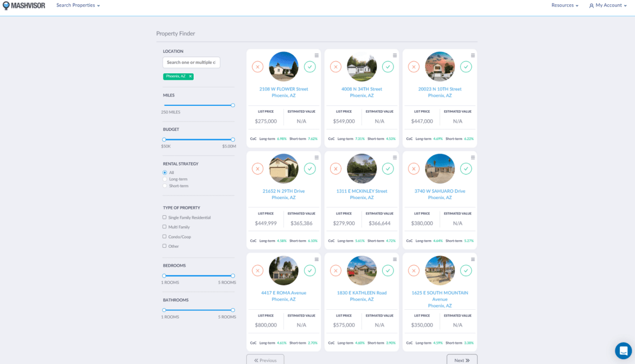635x364 pixels.
Task: Expand the Search Properties dropdown
Action: (78, 5)
